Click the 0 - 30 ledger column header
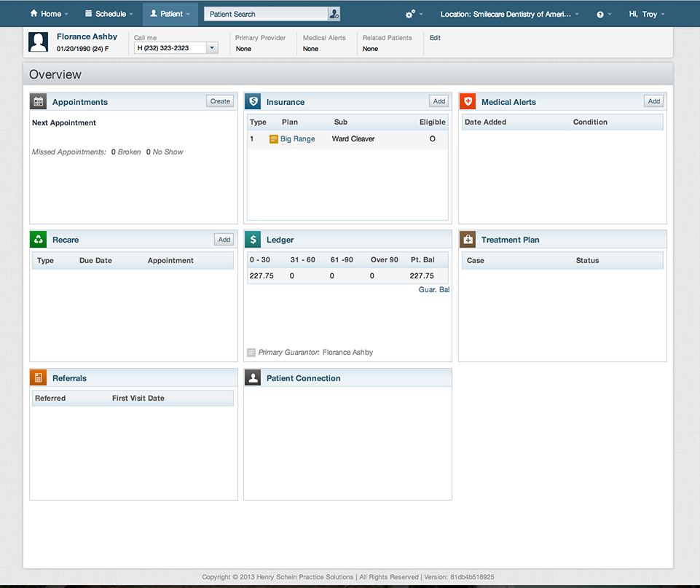The width and height of the screenshot is (700, 588). (260, 260)
